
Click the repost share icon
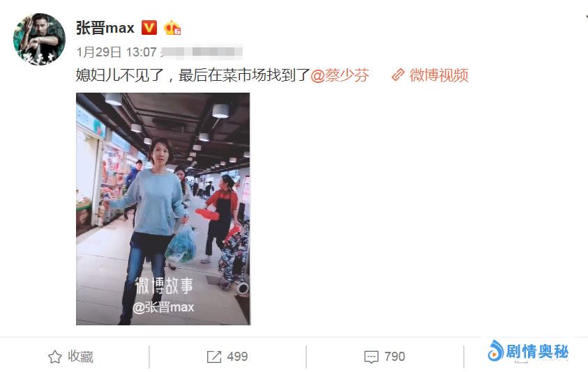point(214,357)
